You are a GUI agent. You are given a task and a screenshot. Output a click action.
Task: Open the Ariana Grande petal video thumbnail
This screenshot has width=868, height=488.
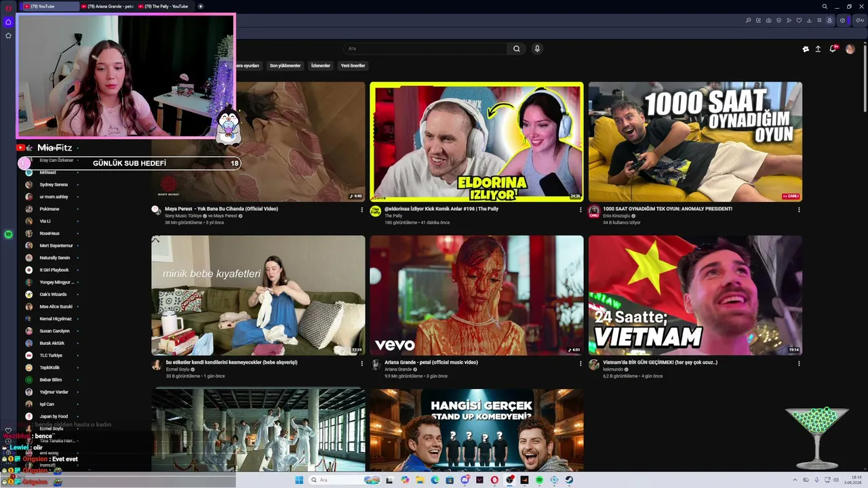pyautogui.click(x=476, y=296)
